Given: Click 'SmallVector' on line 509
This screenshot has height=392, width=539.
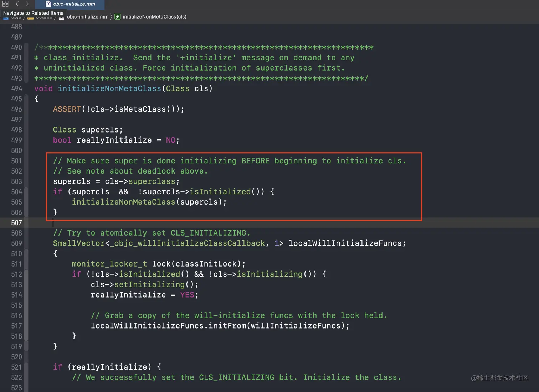Looking at the screenshot, I should click(x=79, y=243).
